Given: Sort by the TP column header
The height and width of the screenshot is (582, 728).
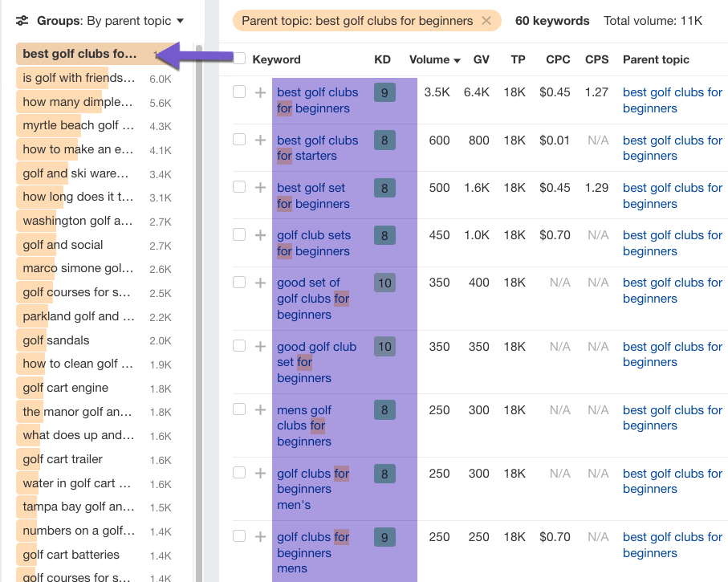Looking at the screenshot, I should [518, 59].
